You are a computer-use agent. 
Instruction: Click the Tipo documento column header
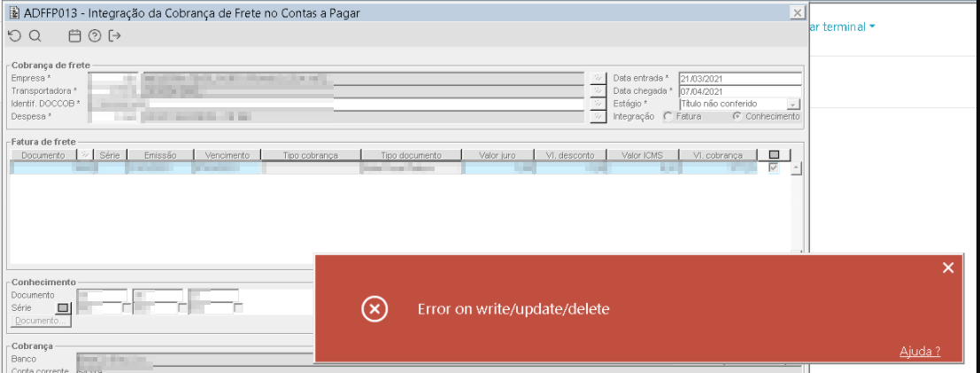412,155
